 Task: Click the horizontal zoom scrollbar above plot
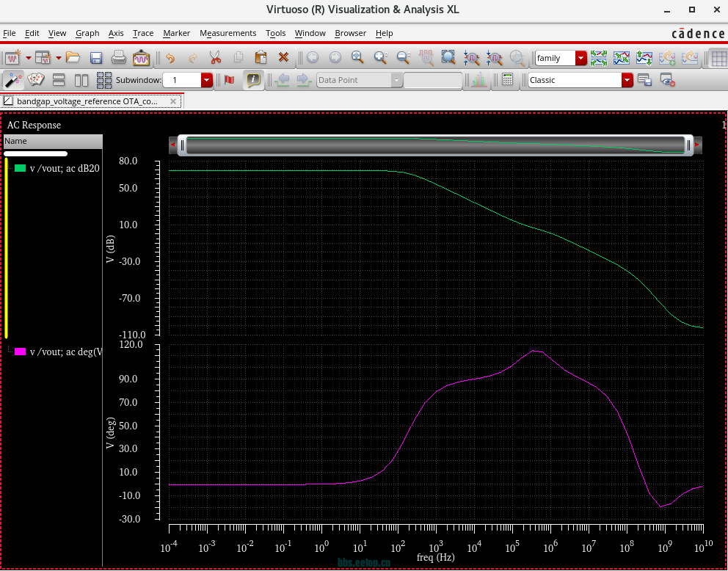(x=435, y=145)
